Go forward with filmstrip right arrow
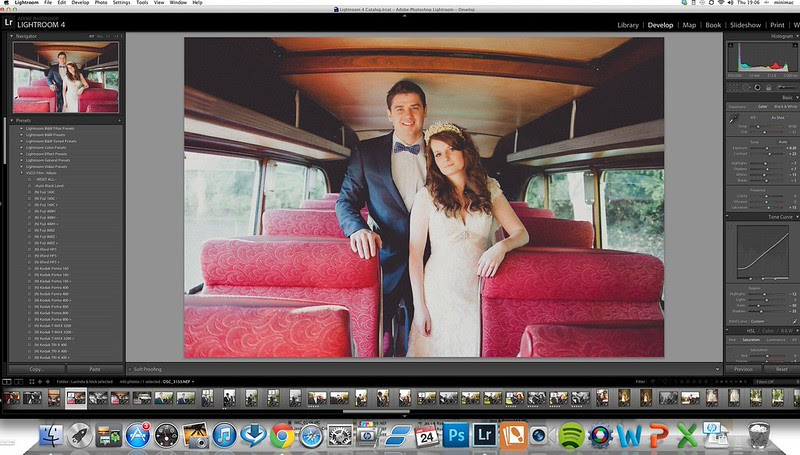800x455 pixels. tap(47, 381)
